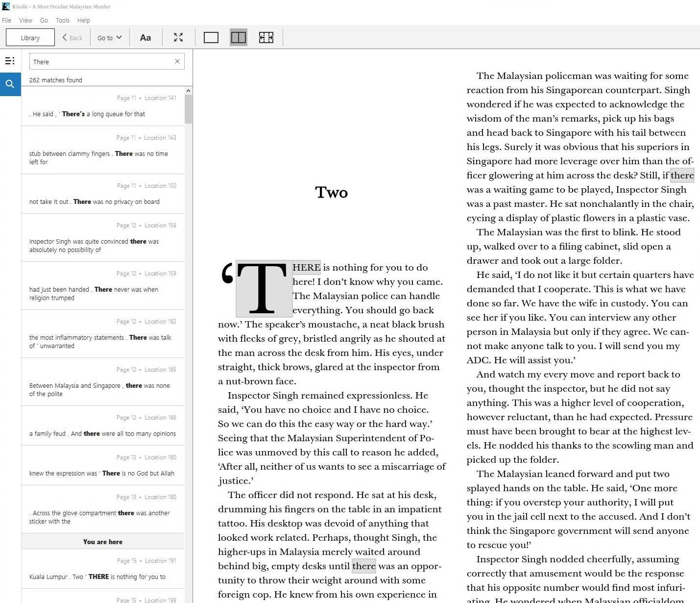Open result 'There never was when religion trumped'
The height and width of the screenshot is (603, 700).
(103, 285)
